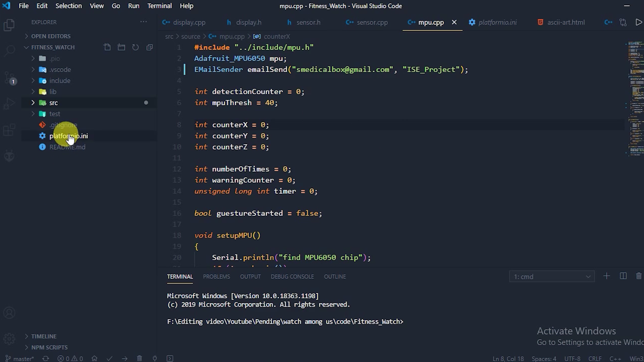
Task: Switch to the PROBLEMS panel tab
Action: click(x=216, y=277)
